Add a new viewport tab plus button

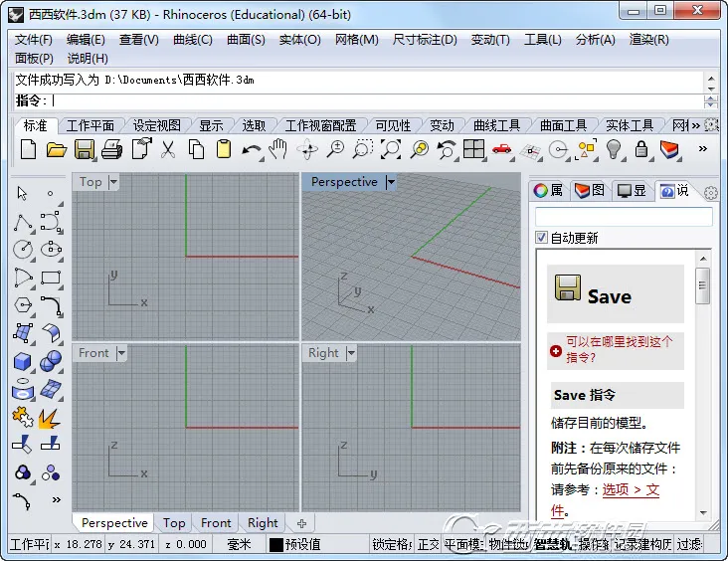click(x=301, y=523)
